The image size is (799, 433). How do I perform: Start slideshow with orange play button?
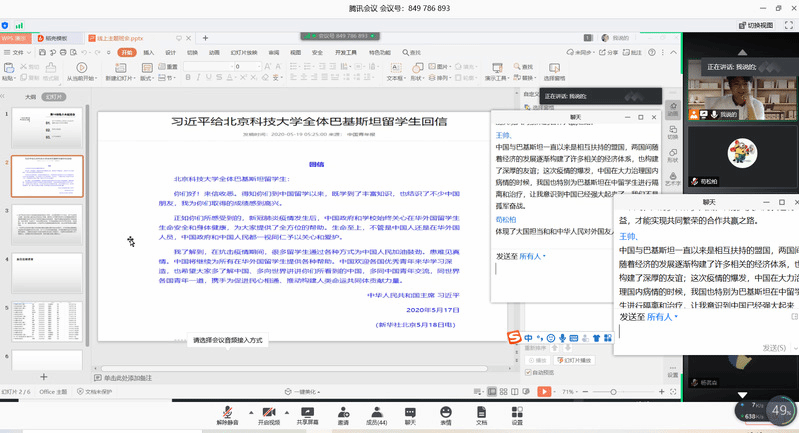544,392
